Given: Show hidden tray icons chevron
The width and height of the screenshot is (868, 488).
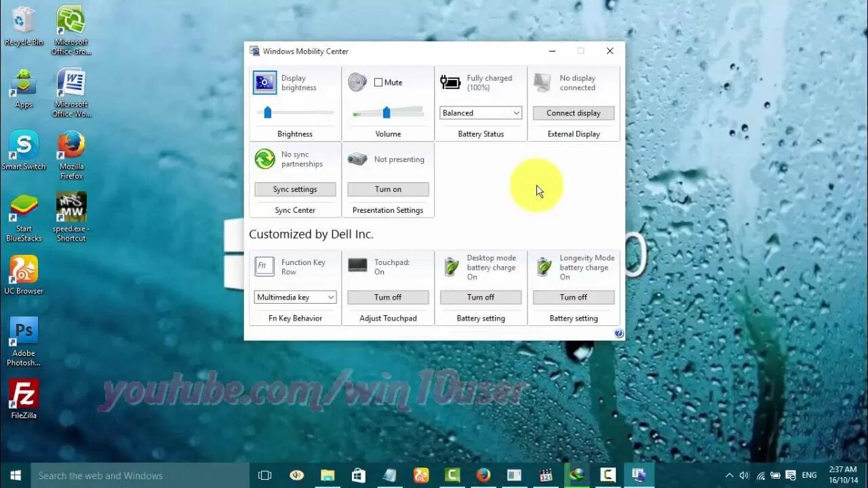Looking at the screenshot, I should click(729, 475).
